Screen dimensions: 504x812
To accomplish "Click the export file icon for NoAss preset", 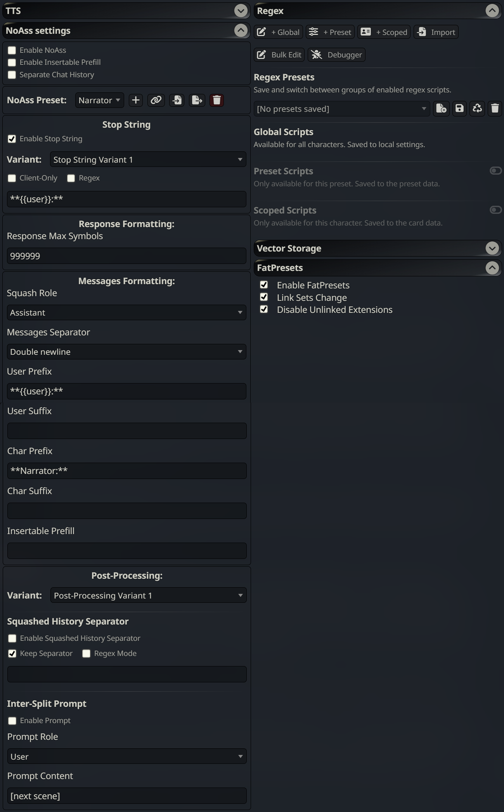I will (x=197, y=100).
